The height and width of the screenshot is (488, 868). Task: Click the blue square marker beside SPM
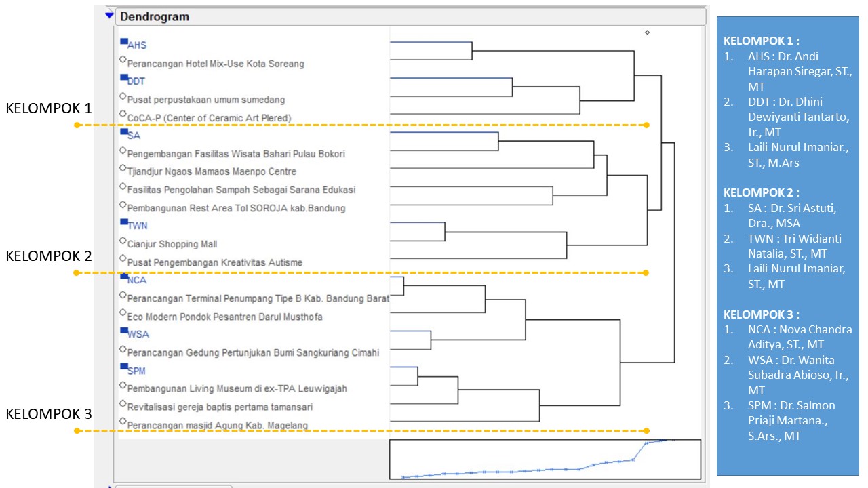tap(123, 367)
